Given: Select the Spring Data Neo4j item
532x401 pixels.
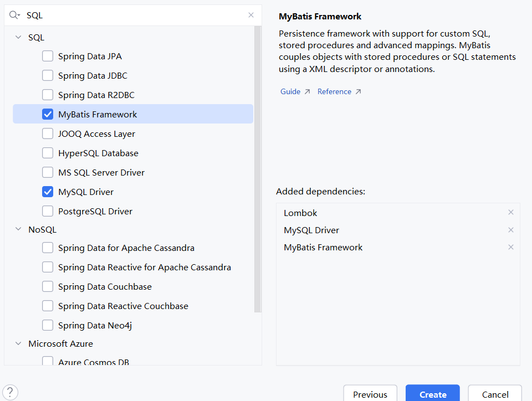Looking at the screenshot, I should coord(95,326).
